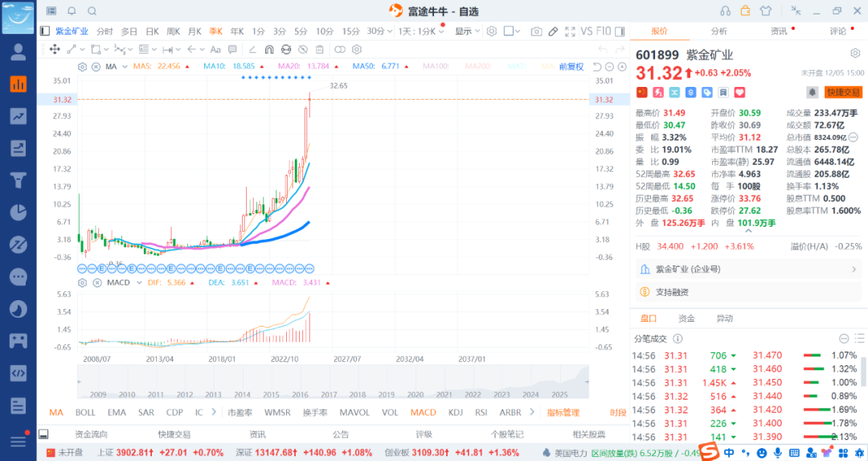Viewport: 868px width, 461px height.
Task: Expand the chart to fullscreen
Action: (570, 31)
